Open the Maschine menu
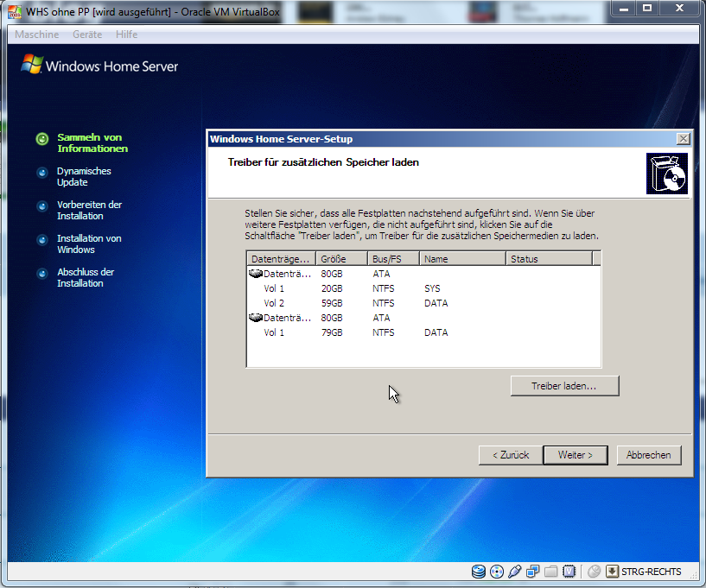Image resolution: width=706 pixels, height=588 pixels. pos(37,35)
